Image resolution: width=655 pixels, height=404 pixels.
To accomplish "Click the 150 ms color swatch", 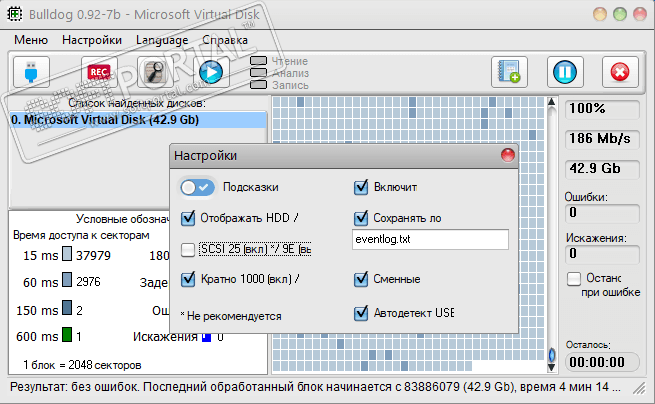I will click(67, 307).
